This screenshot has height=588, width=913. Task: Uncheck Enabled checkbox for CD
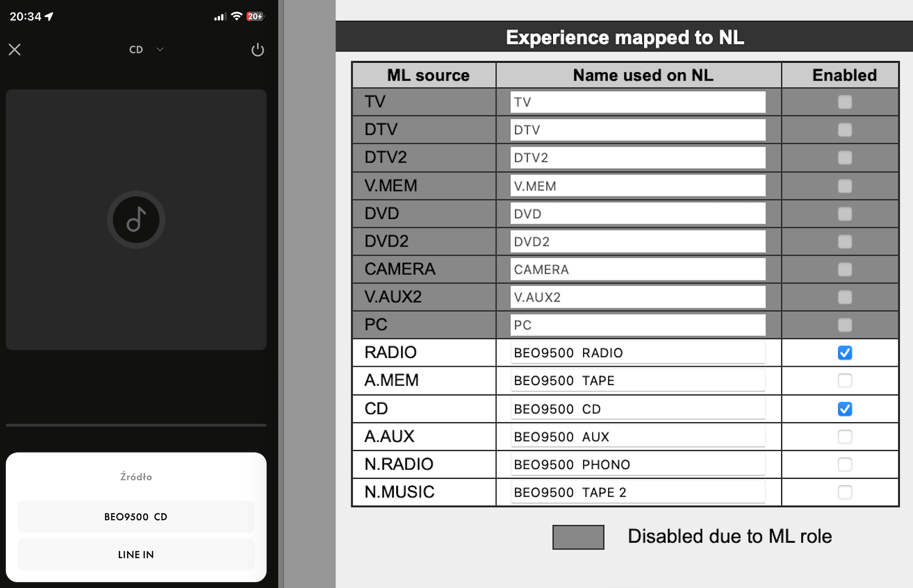[x=844, y=409]
